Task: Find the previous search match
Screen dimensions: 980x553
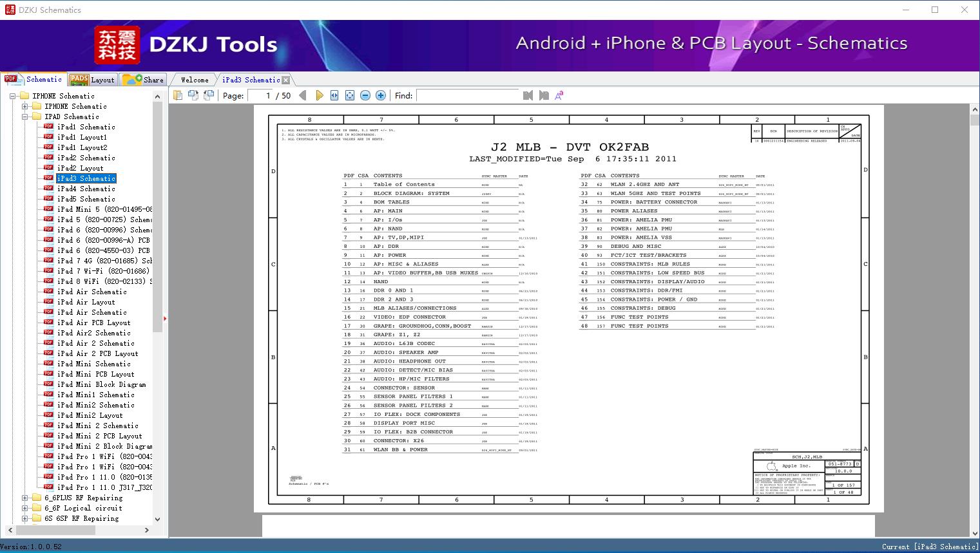Action: (528, 95)
